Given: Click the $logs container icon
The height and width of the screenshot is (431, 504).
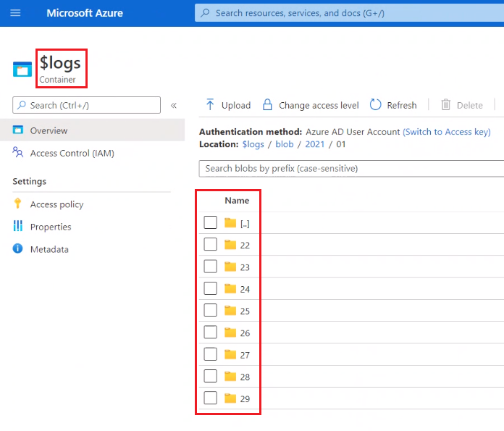Looking at the screenshot, I should pos(22,69).
